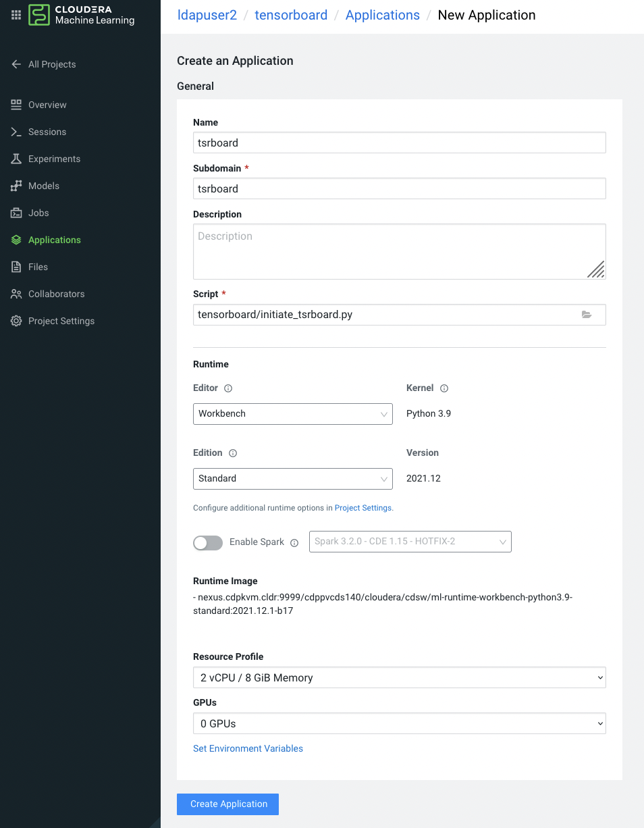Open Sessions in the sidebar
This screenshot has width=644, height=828.
(47, 132)
